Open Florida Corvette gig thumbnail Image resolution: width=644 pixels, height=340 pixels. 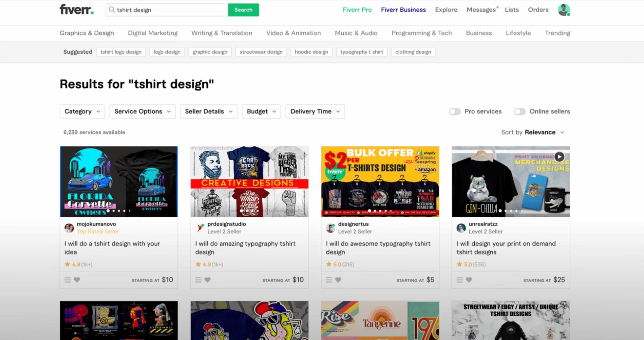tap(119, 181)
